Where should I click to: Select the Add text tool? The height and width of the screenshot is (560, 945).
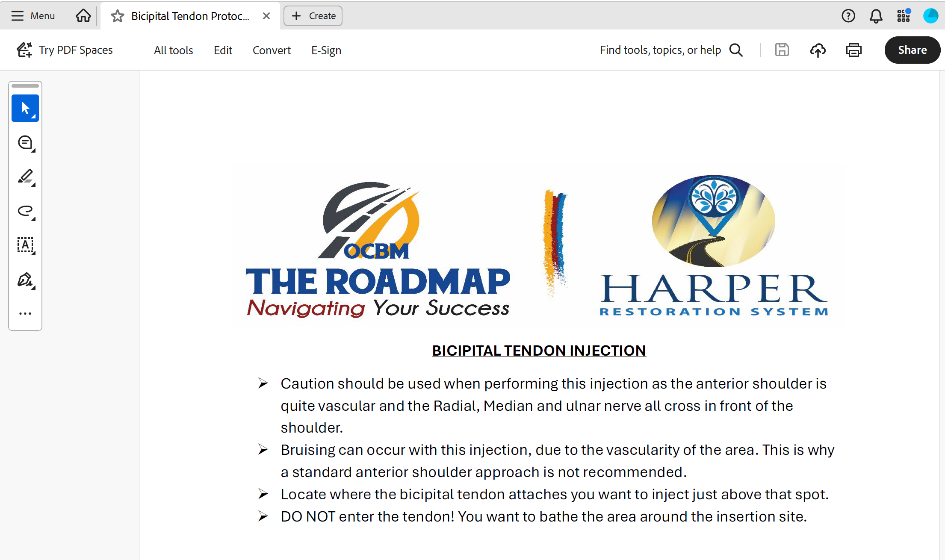[x=25, y=245]
